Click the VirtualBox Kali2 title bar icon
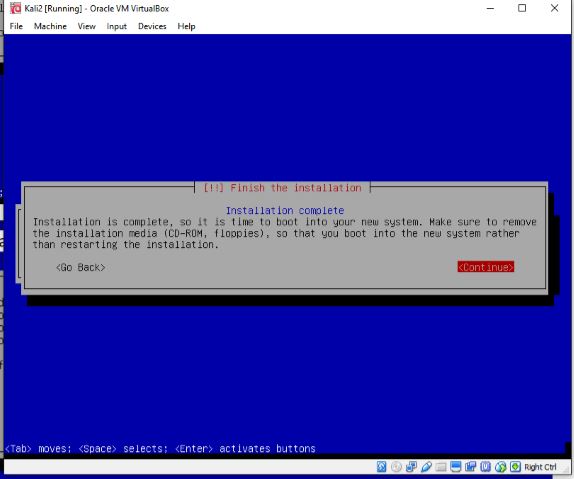This screenshot has height=479, width=574. (15, 8)
